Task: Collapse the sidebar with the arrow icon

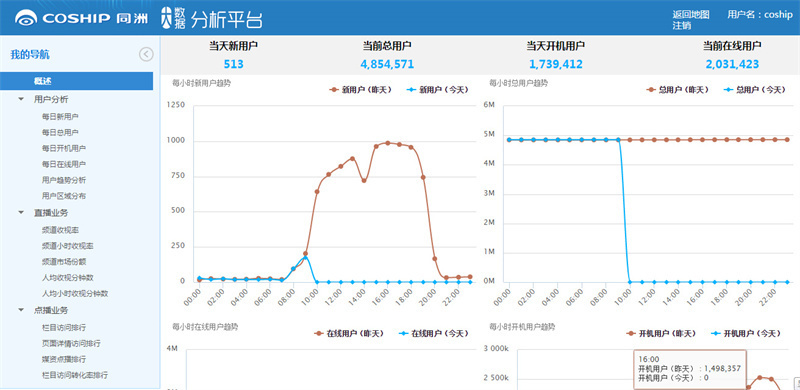Action: [x=146, y=54]
